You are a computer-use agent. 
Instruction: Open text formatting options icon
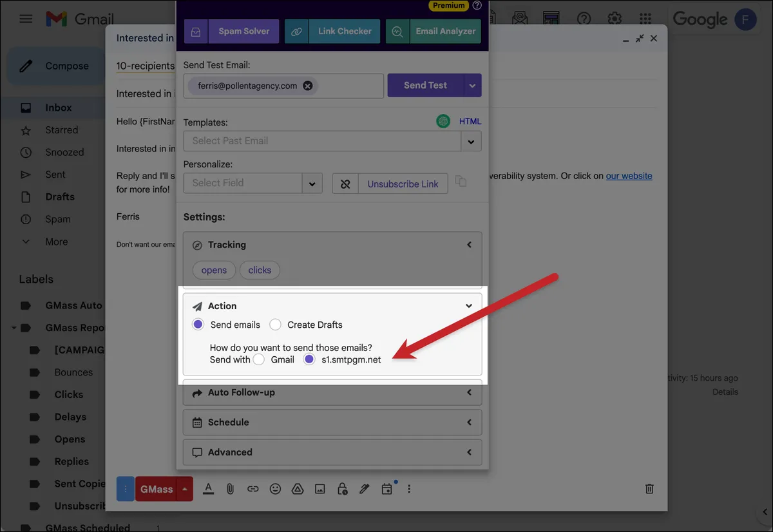(x=208, y=489)
